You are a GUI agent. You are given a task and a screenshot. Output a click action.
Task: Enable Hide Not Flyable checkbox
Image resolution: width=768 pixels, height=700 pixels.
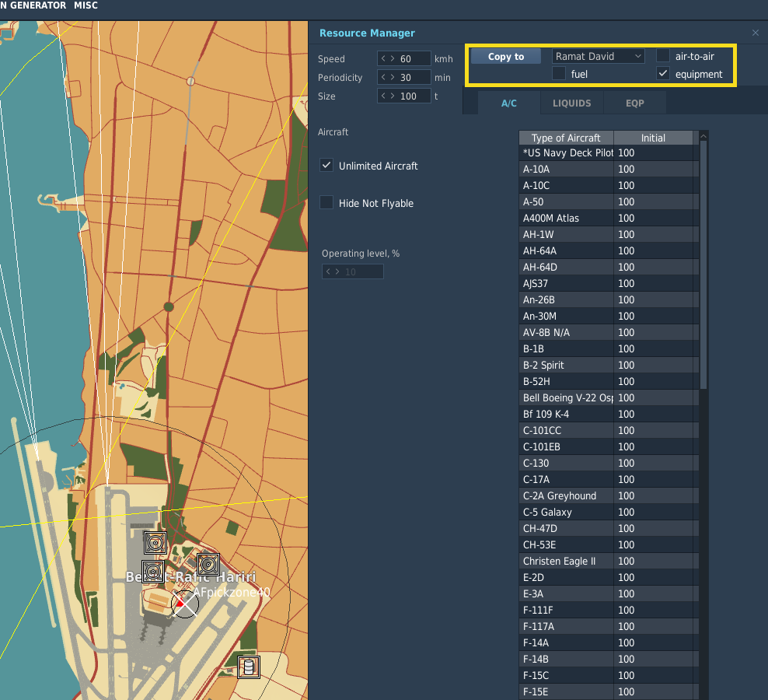click(x=326, y=202)
